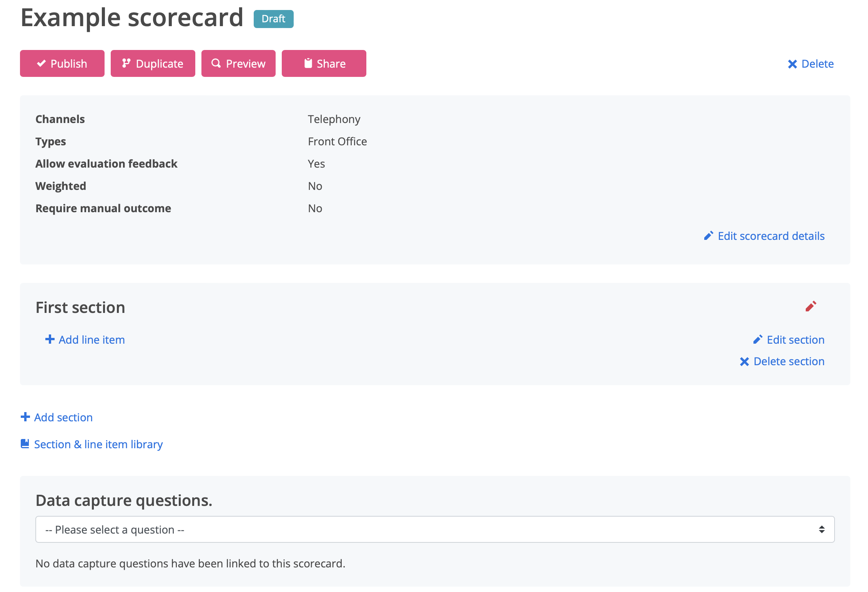The width and height of the screenshot is (868, 592).
Task: Follow the Add line item link
Action: point(91,339)
